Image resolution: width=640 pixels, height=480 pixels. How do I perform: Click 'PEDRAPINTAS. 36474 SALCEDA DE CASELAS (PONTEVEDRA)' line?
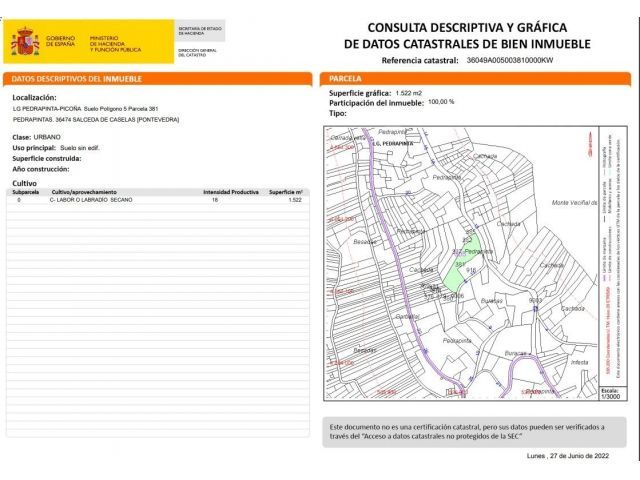click(96, 120)
